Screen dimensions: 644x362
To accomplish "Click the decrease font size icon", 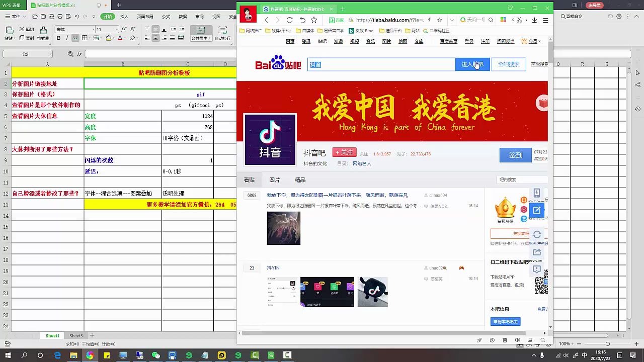I will (x=132, y=30).
